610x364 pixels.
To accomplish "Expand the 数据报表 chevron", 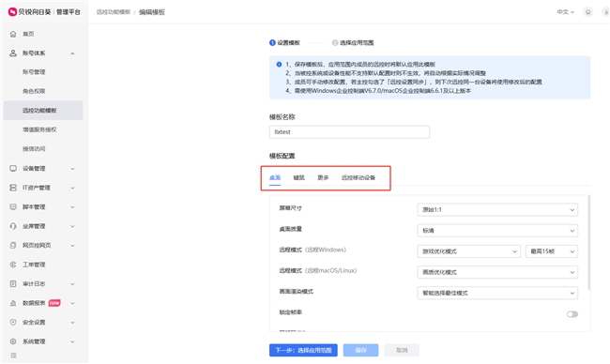I will click(72, 303).
